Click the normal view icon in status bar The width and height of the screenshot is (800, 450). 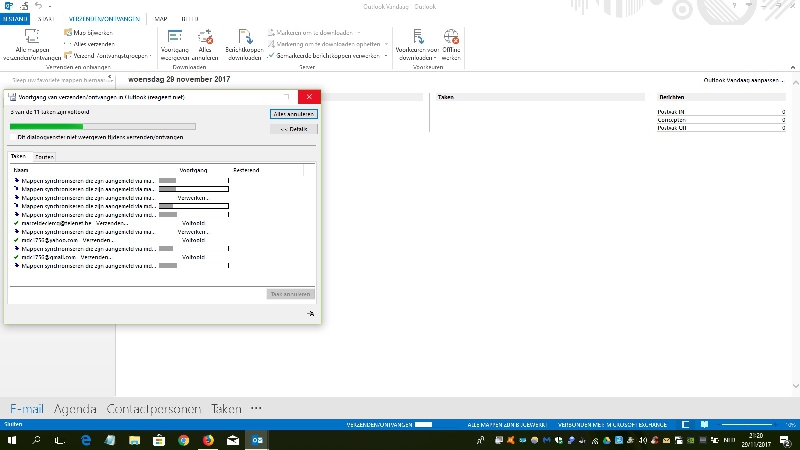coord(685,424)
